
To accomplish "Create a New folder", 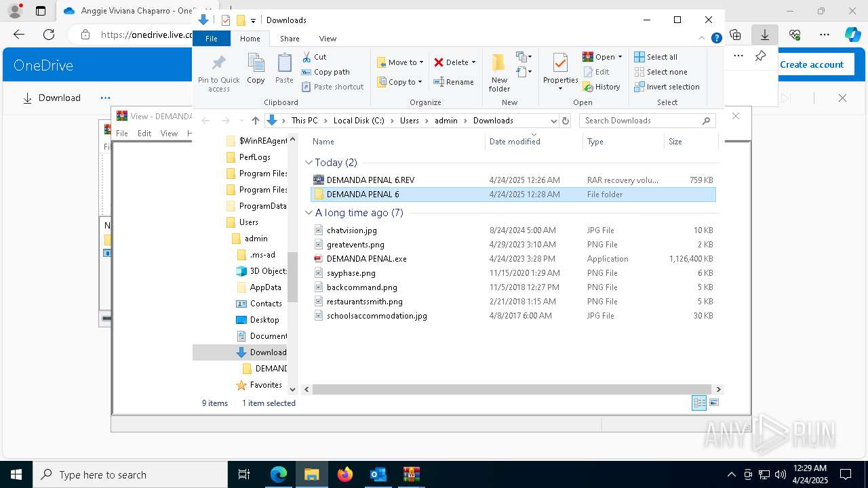I will pyautogui.click(x=499, y=72).
